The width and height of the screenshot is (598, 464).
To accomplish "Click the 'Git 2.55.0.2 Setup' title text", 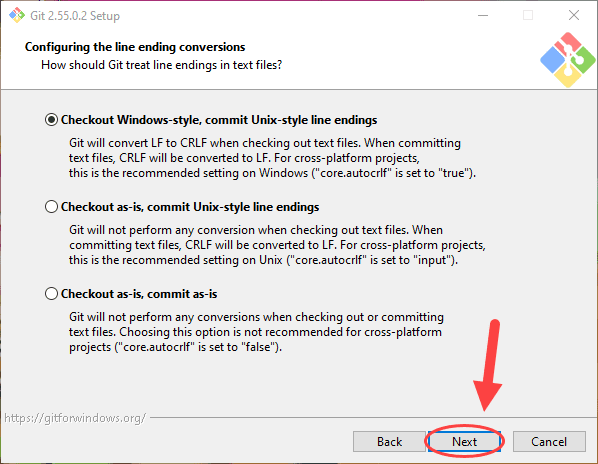I will coord(75,16).
